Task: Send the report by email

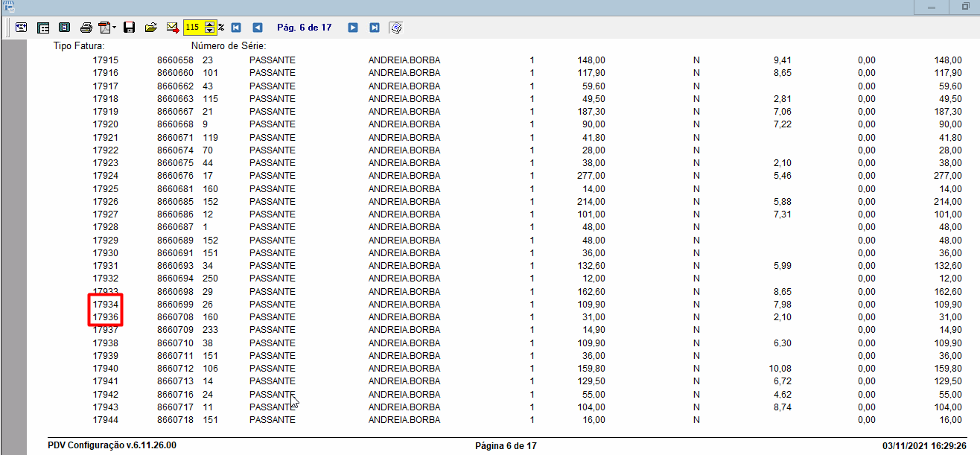Action: point(172,28)
